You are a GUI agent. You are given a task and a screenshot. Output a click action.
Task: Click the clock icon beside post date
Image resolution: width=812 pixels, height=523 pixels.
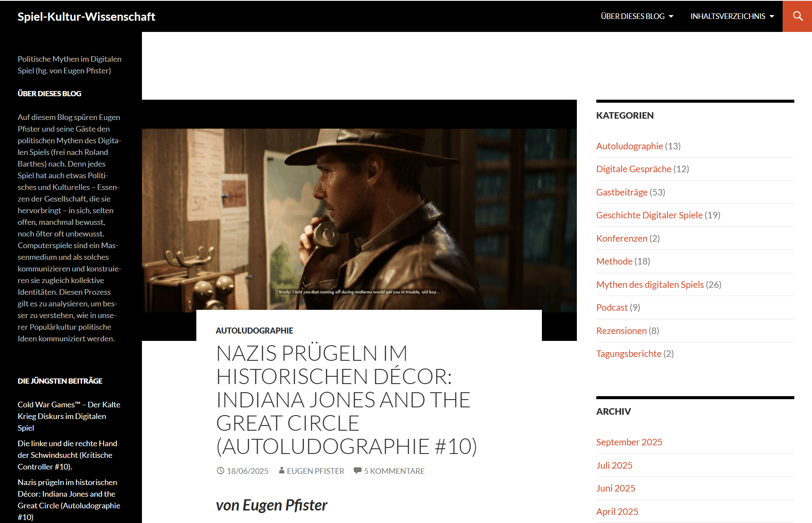click(x=220, y=471)
